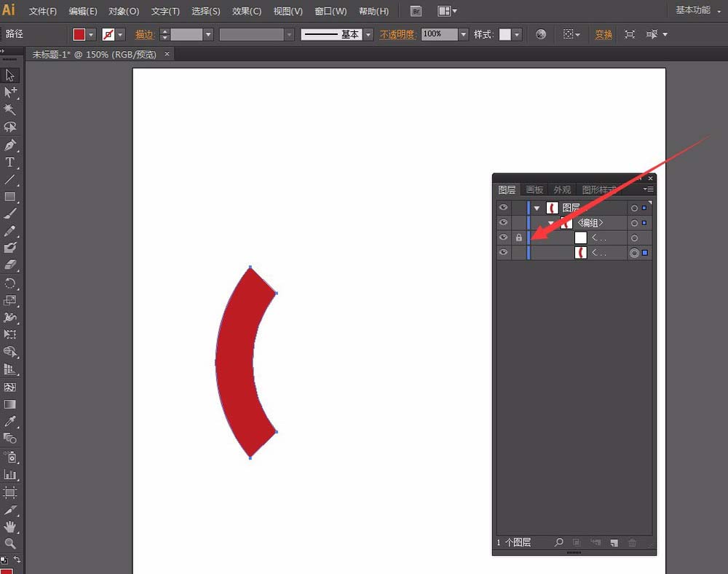Switch to the 画板 tab
The width and height of the screenshot is (728, 574).
pos(535,190)
